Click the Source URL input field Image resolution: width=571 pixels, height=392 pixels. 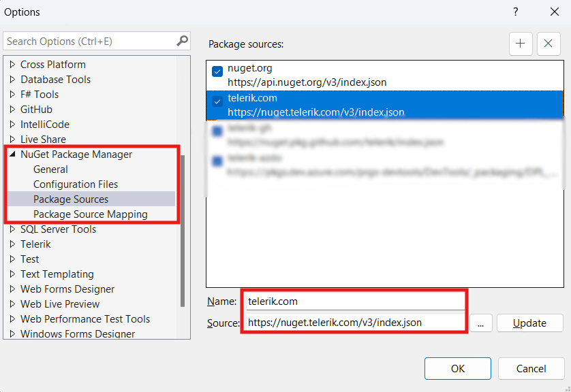coord(356,322)
